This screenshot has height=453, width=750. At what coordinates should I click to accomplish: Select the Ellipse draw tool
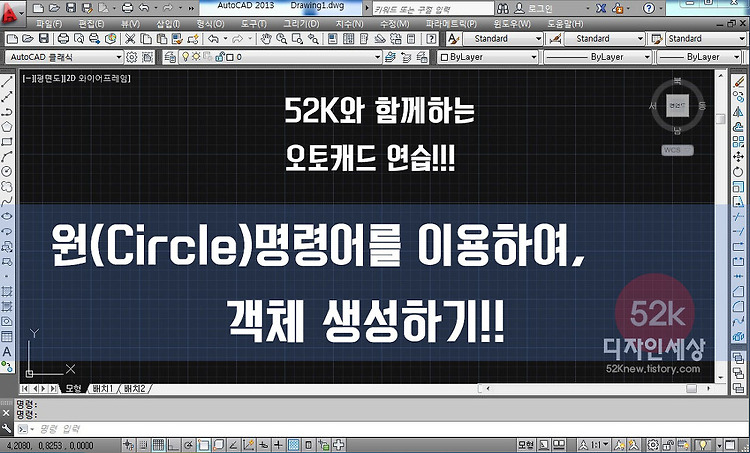[x=7, y=216]
